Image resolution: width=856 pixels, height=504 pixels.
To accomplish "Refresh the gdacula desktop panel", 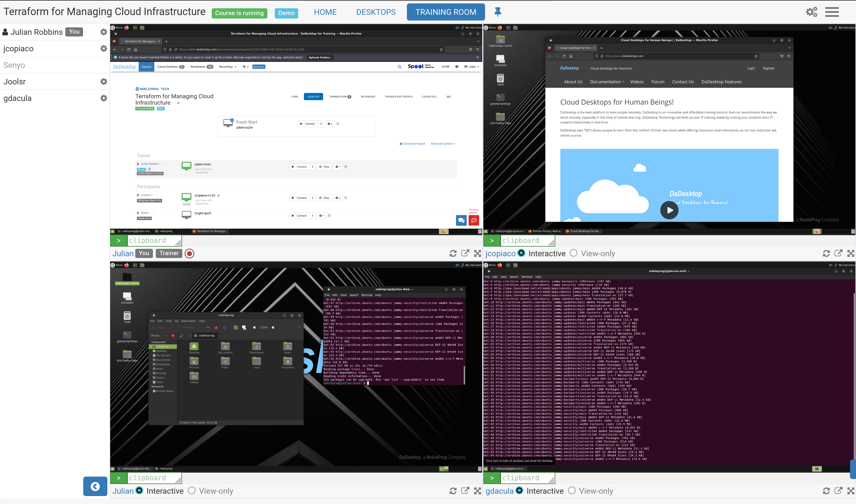I will coord(826,491).
